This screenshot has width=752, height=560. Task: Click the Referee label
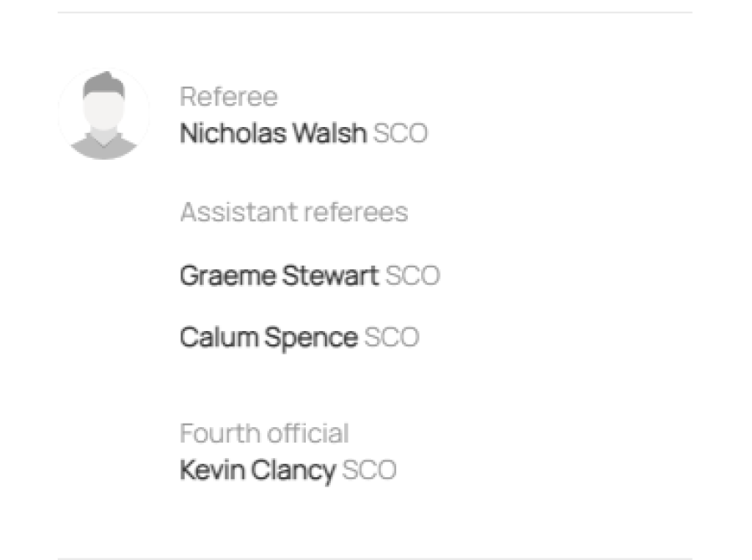coord(229,96)
